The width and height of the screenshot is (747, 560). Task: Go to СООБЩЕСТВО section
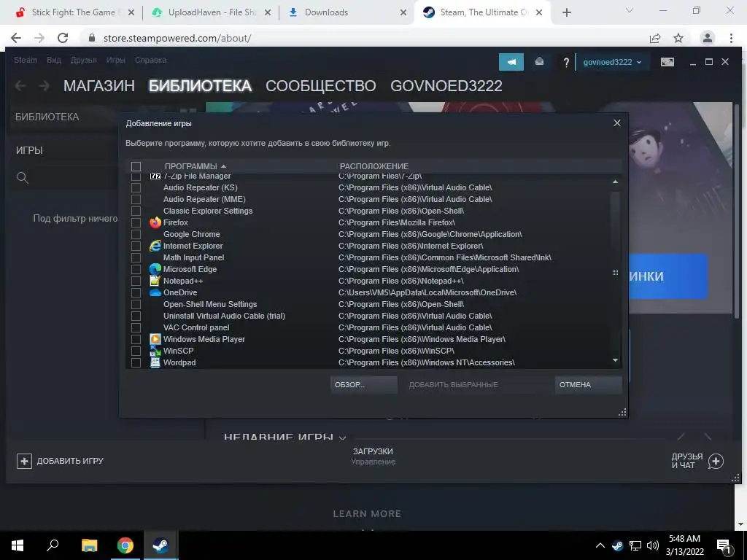pyautogui.click(x=321, y=86)
